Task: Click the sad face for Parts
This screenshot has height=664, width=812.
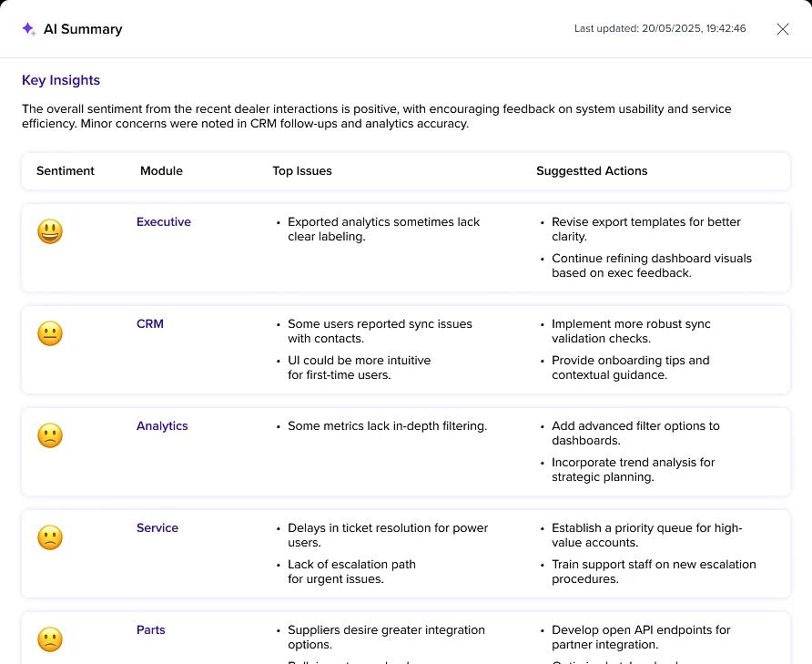Action: (50, 639)
